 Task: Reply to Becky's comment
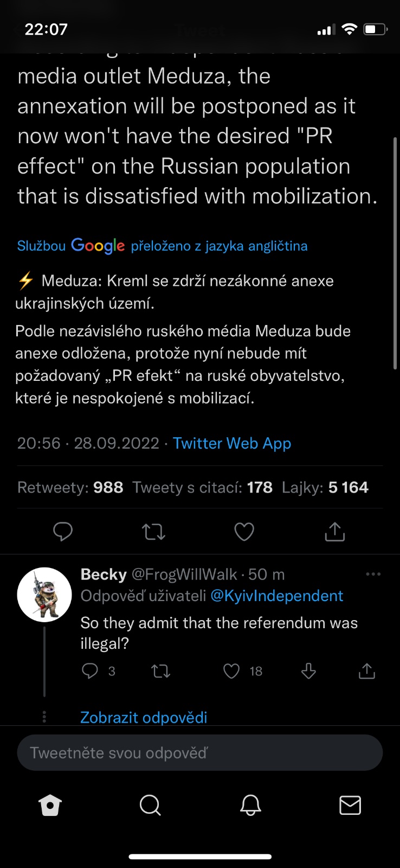point(90,671)
